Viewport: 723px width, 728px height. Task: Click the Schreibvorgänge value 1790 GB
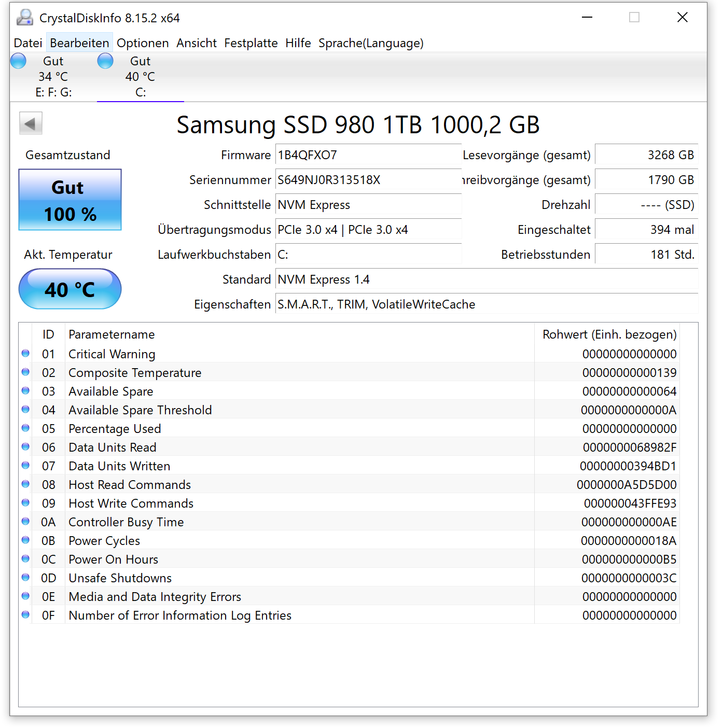[646, 180]
